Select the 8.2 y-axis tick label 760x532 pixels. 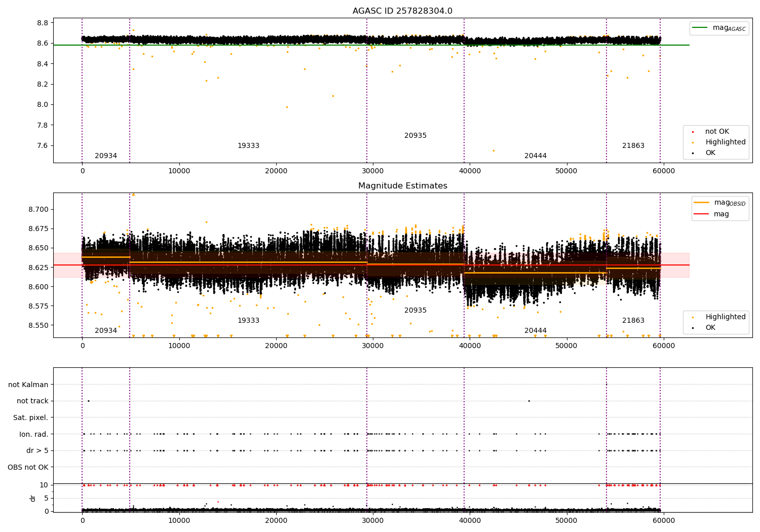click(x=43, y=85)
